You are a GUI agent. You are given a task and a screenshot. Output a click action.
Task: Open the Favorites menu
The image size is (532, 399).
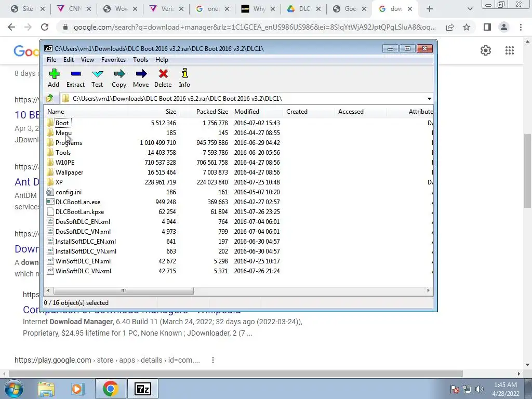[x=113, y=60]
